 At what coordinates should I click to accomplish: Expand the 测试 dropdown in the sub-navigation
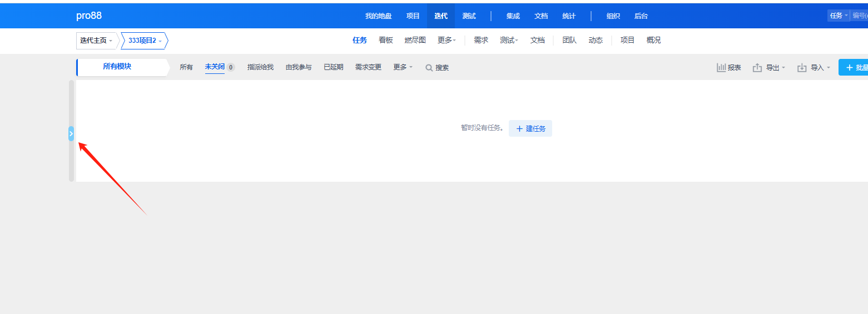(x=509, y=40)
